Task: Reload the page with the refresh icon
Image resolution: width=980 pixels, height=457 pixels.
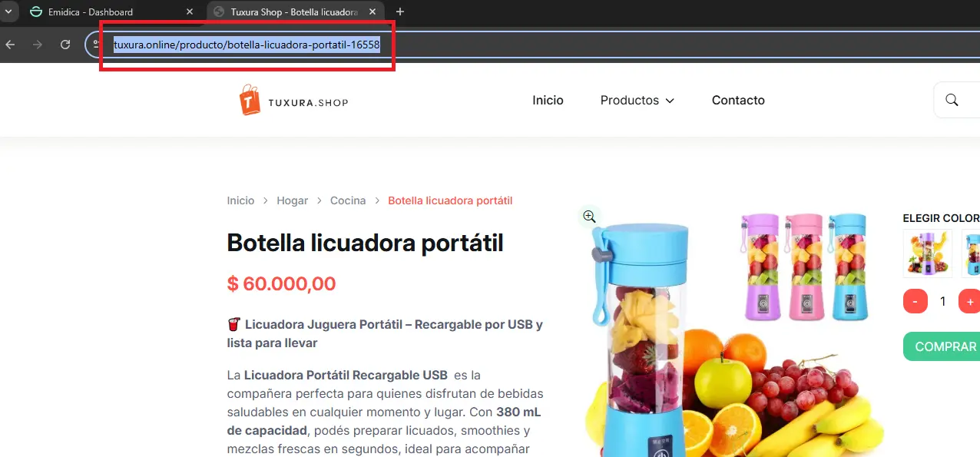Action: (x=65, y=45)
